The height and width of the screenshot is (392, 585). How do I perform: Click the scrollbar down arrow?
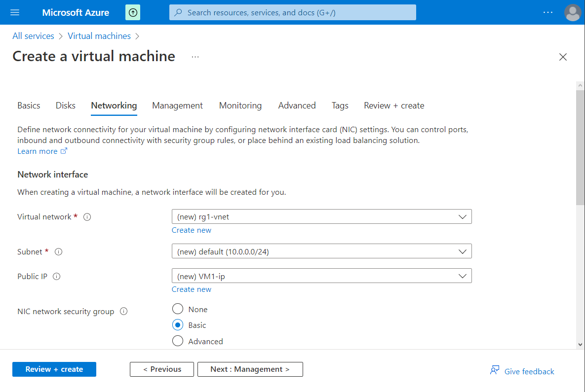(580, 345)
